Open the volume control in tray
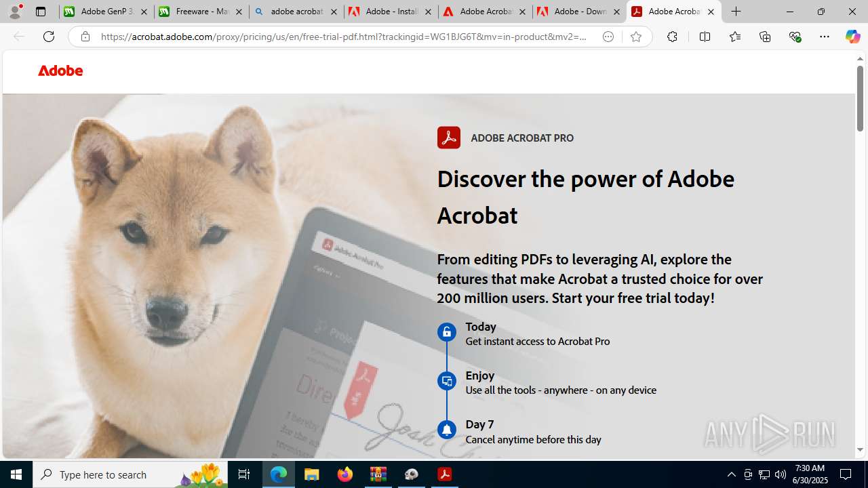This screenshot has width=868, height=488. 781,474
